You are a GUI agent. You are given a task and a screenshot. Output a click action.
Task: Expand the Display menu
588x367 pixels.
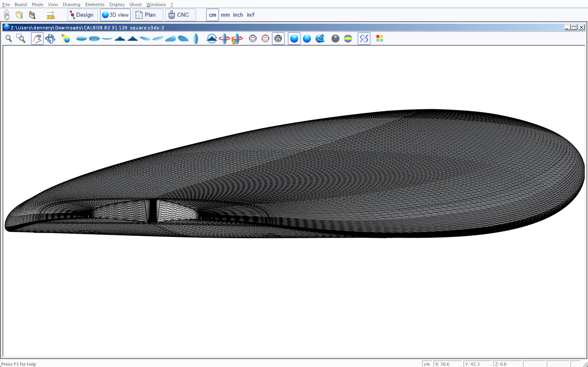tap(117, 4)
